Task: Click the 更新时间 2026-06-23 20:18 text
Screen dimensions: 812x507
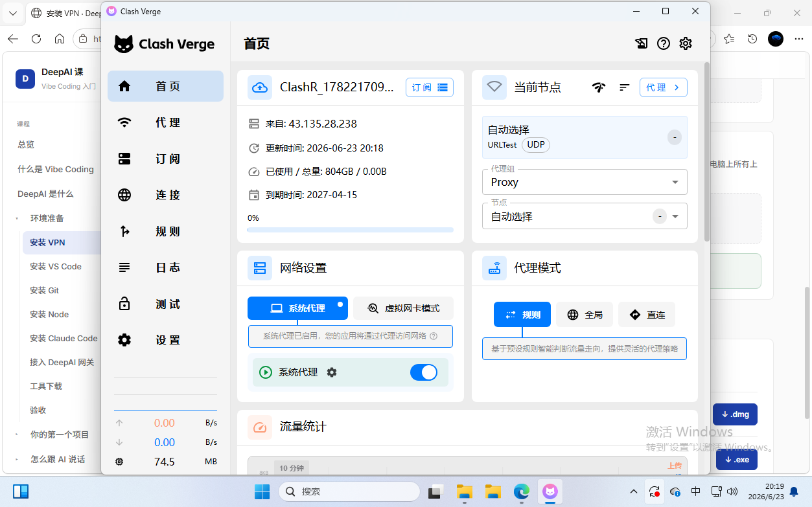Action: 325,148
